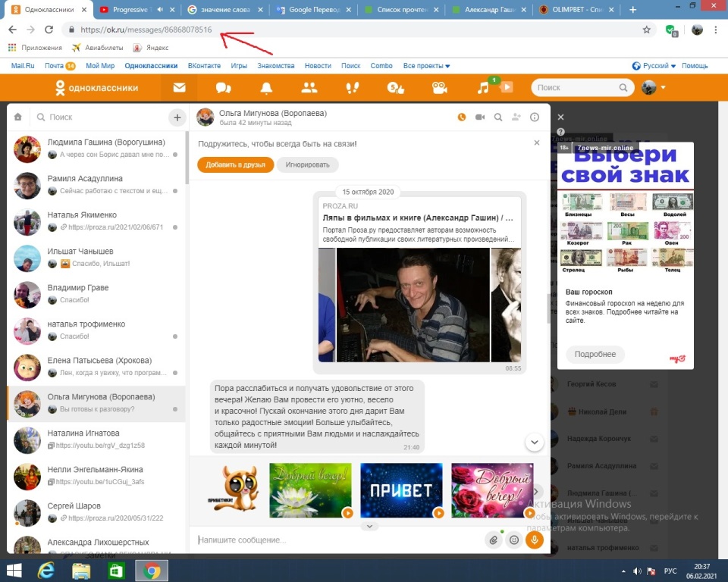The width and height of the screenshot is (728, 582).
Task: Close the messages window with X
Action: pos(561,117)
